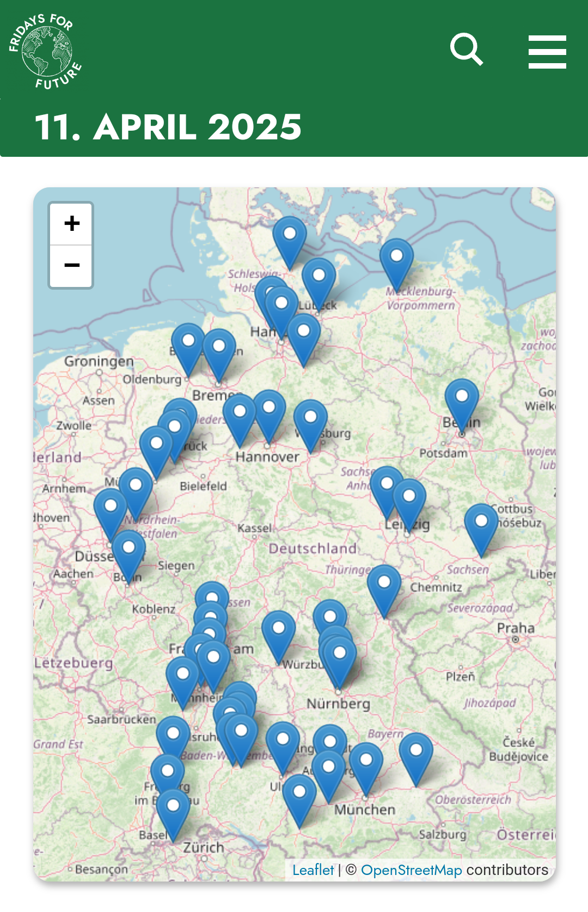This screenshot has height=912, width=588.
Task: Select the marker at Düsseldorf
Action: (x=111, y=515)
